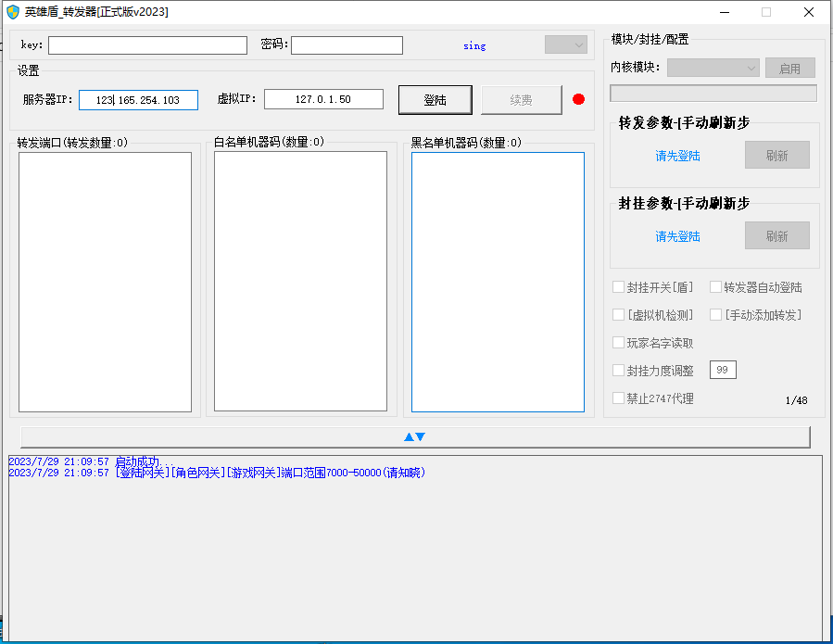Image resolution: width=833 pixels, height=644 pixels.
Task: Check the [虚拟机检测] option
Action: coord(619,315)
